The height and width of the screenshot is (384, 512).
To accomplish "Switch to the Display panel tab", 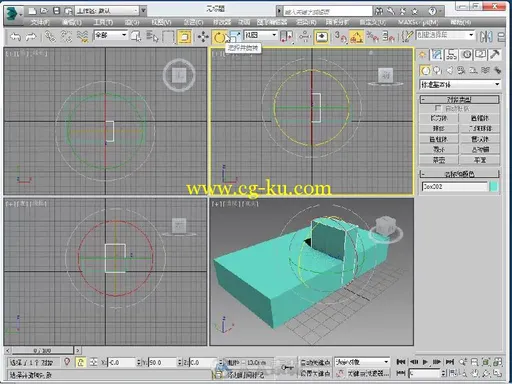I will (x=480, y=55).
